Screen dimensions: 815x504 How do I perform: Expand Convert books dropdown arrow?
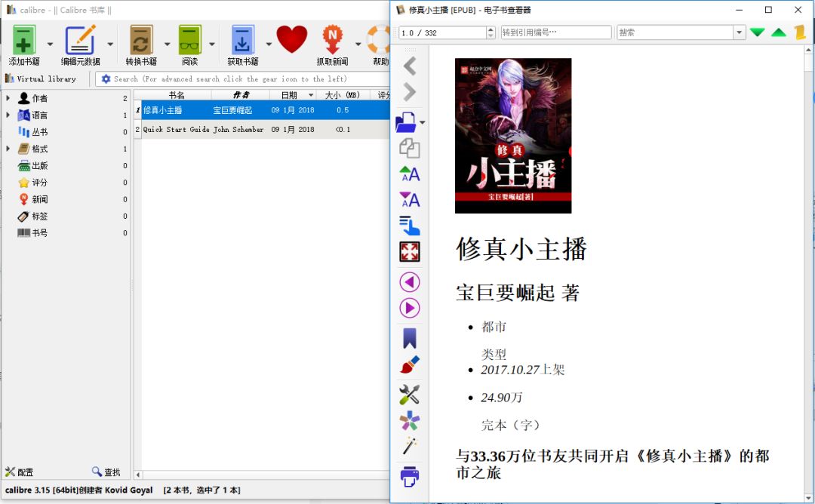pyautogui.click(x=168, y=45)
